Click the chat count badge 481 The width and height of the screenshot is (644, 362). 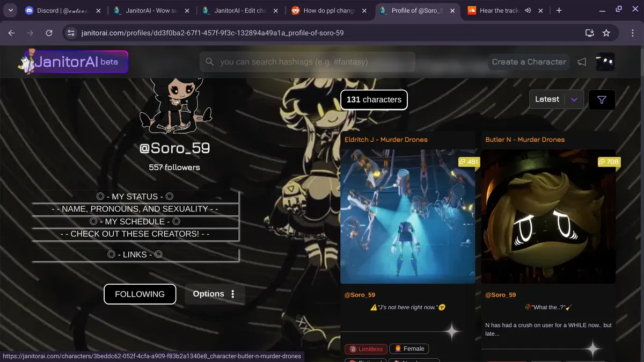point(468,162)
